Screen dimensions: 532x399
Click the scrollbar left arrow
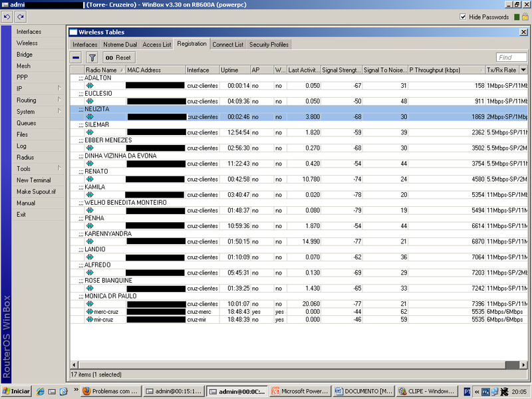point(74,365)
